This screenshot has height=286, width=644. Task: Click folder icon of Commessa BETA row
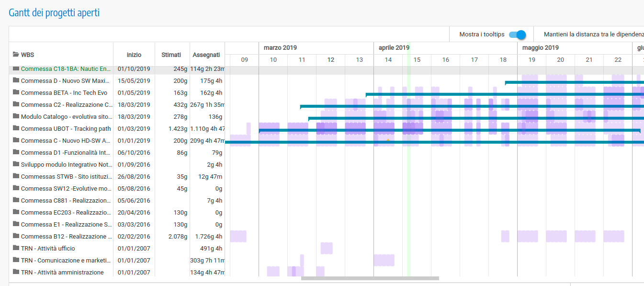[16, 92]
